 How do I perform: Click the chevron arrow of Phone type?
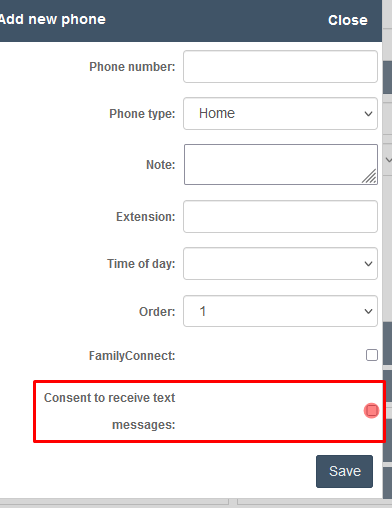[x=368, y=114]
